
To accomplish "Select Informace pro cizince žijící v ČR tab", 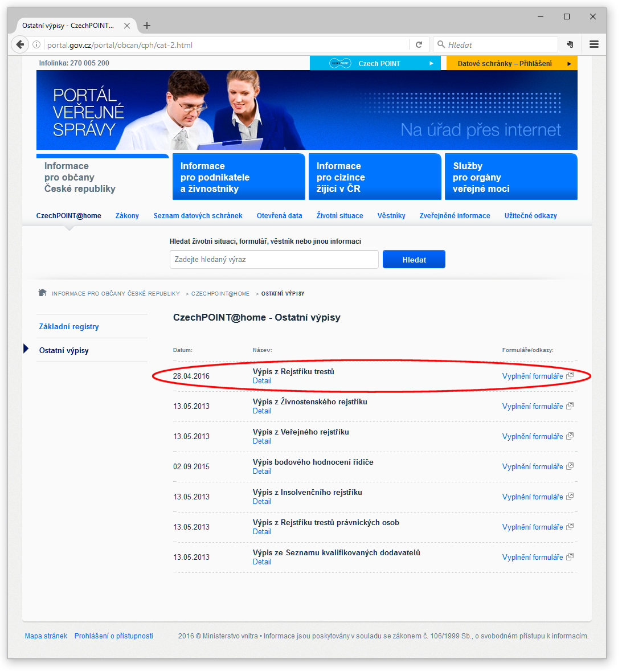I will click(x=375, y=177).
